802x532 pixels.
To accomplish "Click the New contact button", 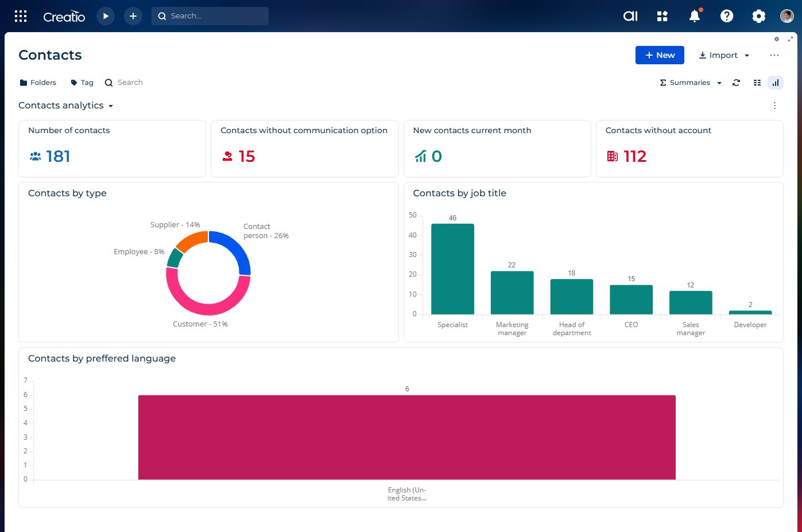I will [x=660, y=55].
